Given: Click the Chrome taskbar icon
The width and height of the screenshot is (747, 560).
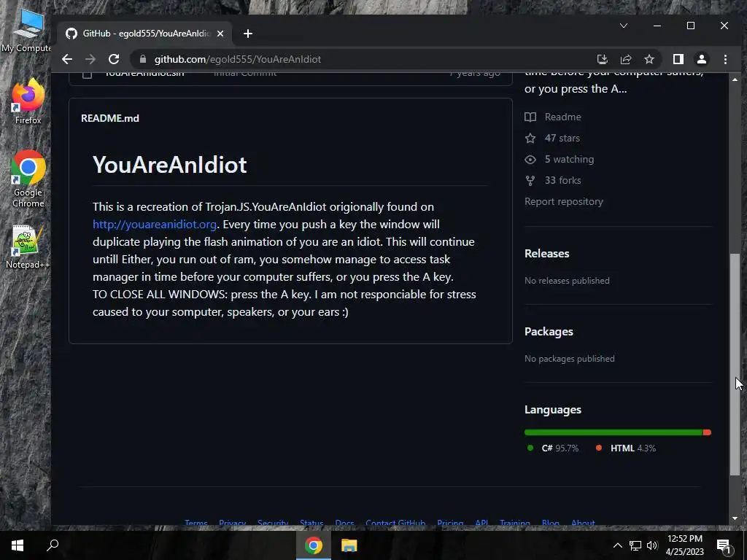Looking at the screenshot, I should (314, 545).
